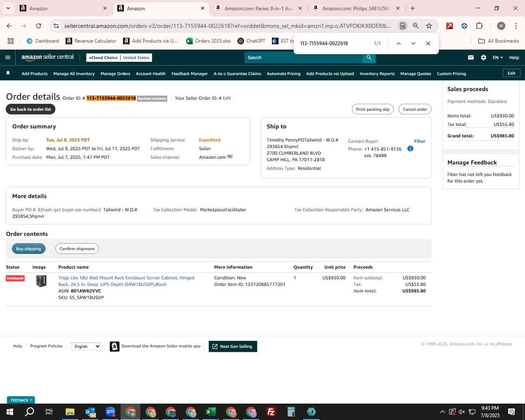Click the Buy shipping button
525x420 pixels.
29,249
